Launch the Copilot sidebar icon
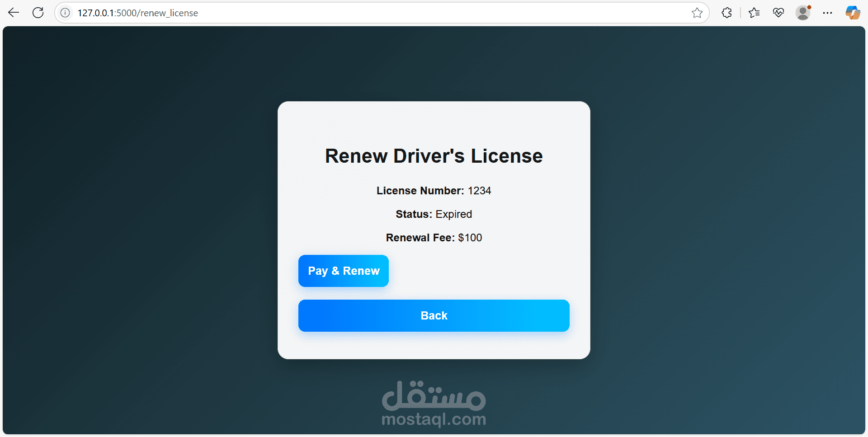Viewport: 868px width, 437px height. [853, 13]
